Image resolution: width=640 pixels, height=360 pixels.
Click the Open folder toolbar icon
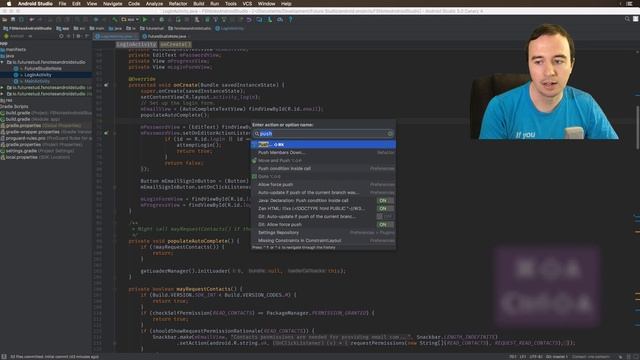click(x=4, y=19)
